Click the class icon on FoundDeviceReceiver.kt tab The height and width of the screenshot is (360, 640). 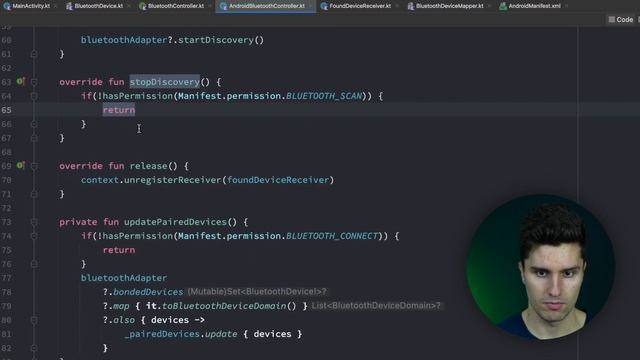coord(324,6)
